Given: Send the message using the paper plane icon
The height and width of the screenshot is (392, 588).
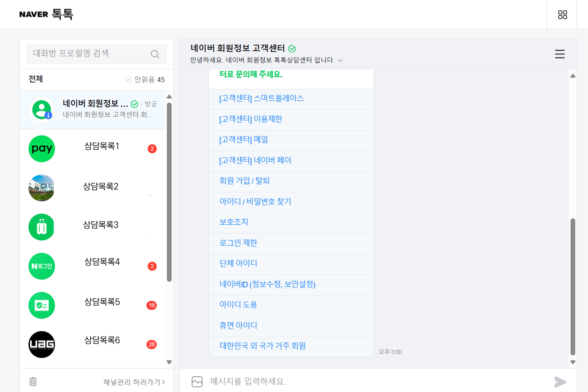Looking at the screenshot, I should point(560,382).
